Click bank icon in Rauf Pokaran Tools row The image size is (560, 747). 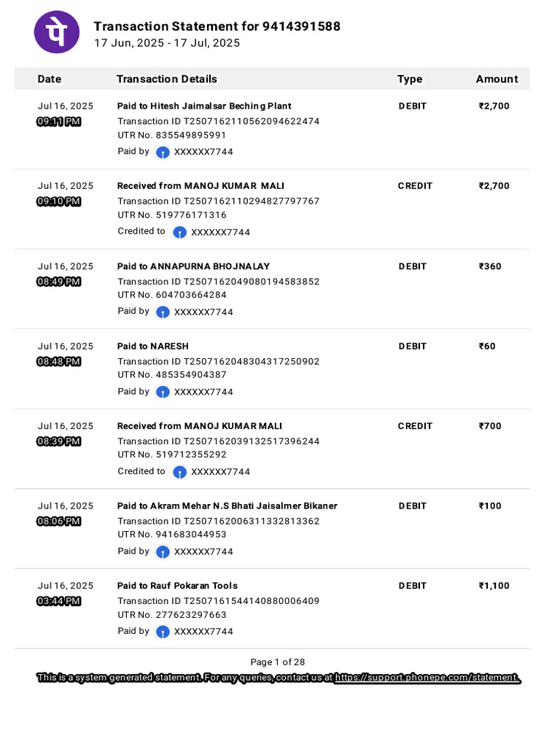[163, 632]
